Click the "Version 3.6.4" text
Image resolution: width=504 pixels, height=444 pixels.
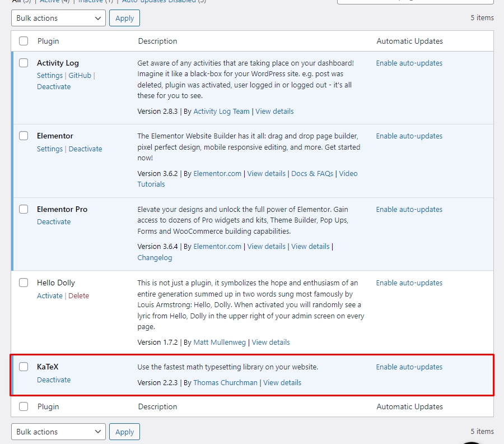click(x=157, y=247)
